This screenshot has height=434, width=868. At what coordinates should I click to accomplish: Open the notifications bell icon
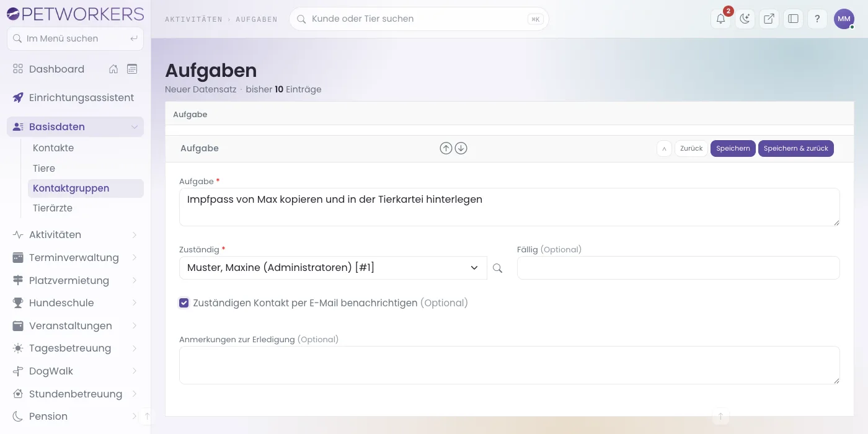720,19
